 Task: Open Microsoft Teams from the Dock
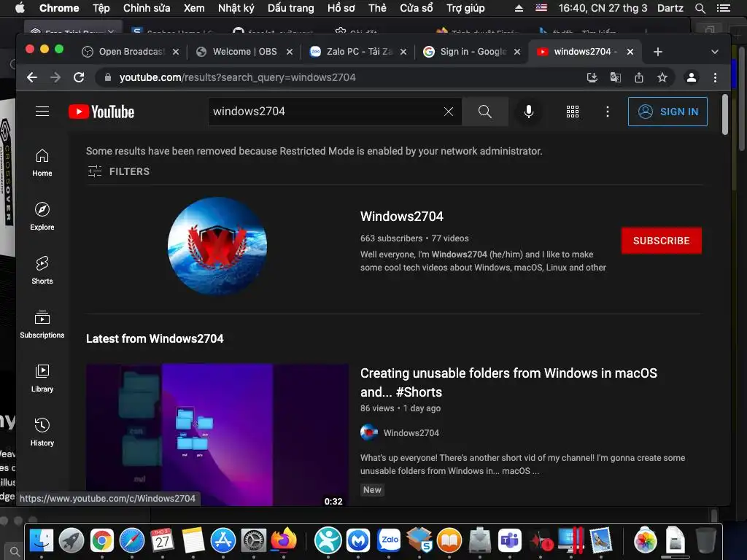(510, 540)
